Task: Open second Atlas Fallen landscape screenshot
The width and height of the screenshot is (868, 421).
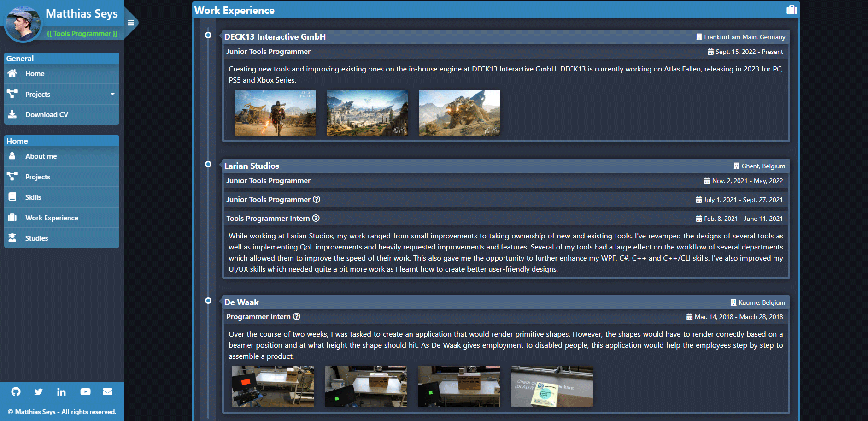Action: pyautogui.click(x=367, y=113)
